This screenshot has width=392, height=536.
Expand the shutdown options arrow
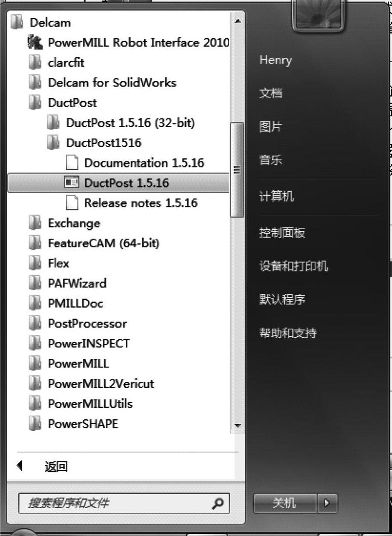click(x=327, y=503)
